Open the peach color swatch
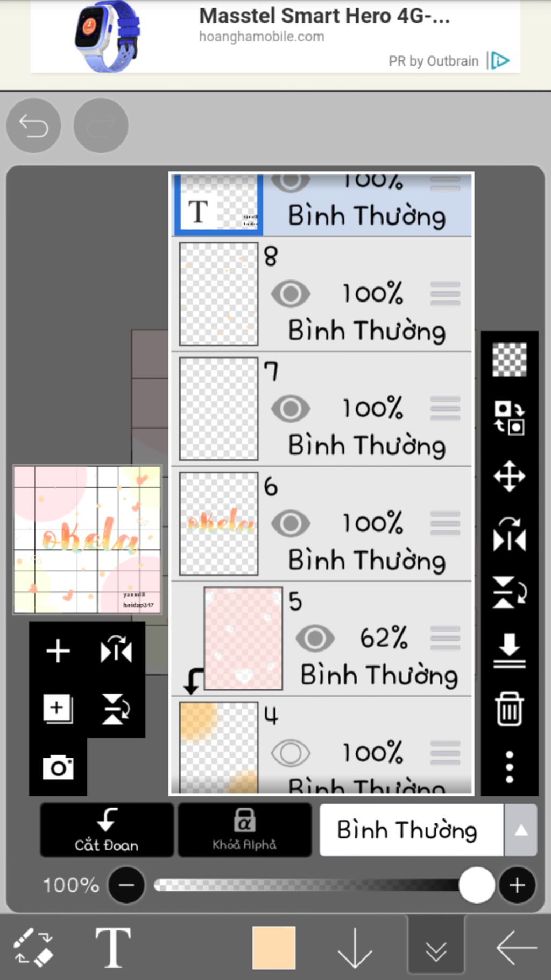551x980 pixels. [x=274, y=948]
